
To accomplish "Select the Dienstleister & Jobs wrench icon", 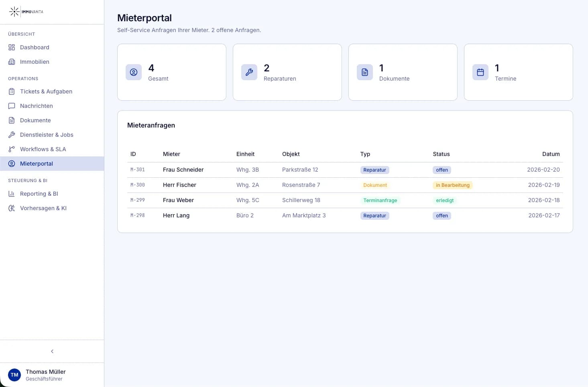I will 12,135.
